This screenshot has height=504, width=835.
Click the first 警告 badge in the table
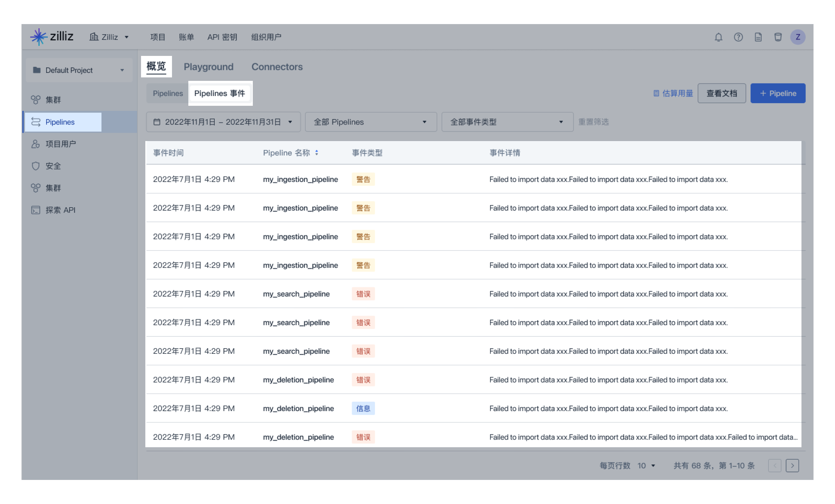[x=363, y=179]
